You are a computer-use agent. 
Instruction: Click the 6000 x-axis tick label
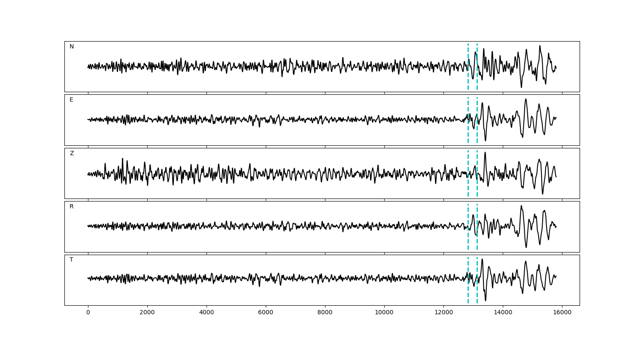click(x=266, y=313)
